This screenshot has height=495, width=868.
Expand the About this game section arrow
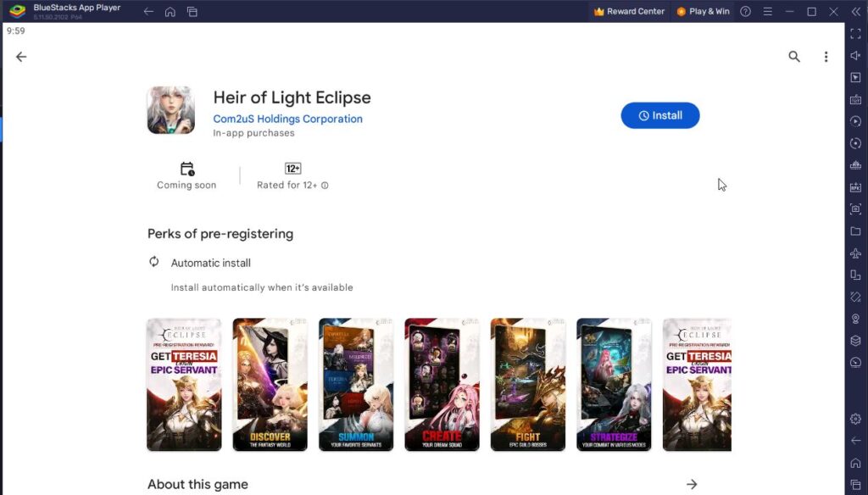coord(692,483)
